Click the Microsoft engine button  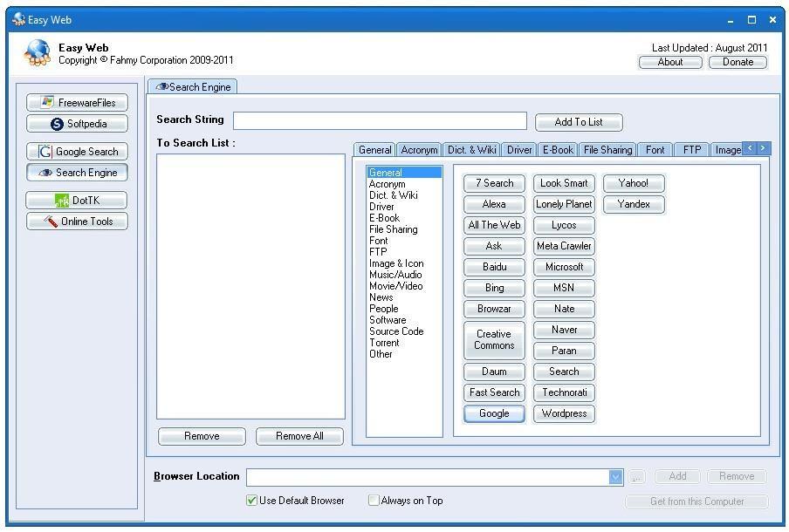click(564, 267)
